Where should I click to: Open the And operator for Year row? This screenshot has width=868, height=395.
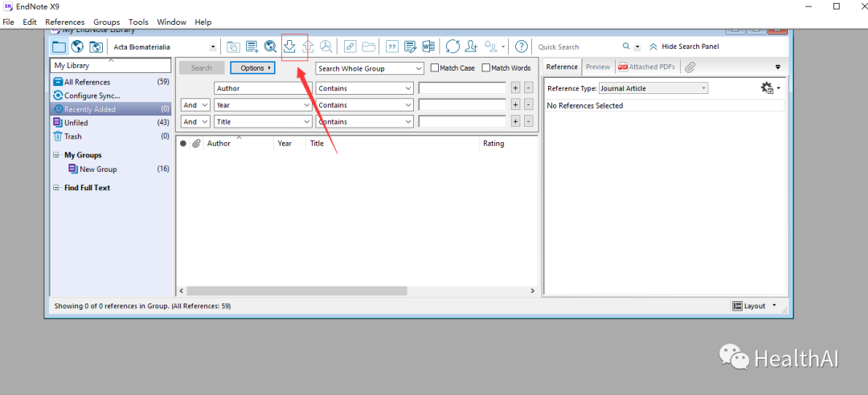point(196,104)
